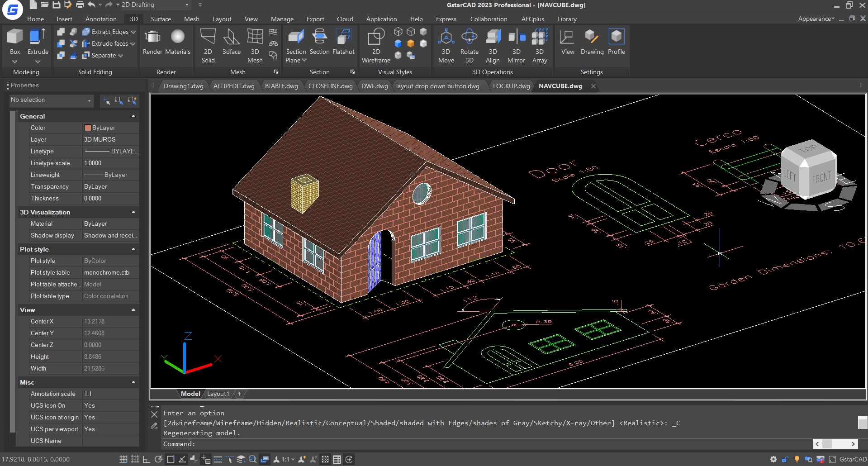Open the annotation scale 1:1 dropdown
This screenshot has height=466, width=868.
click(x=288, y=459)
